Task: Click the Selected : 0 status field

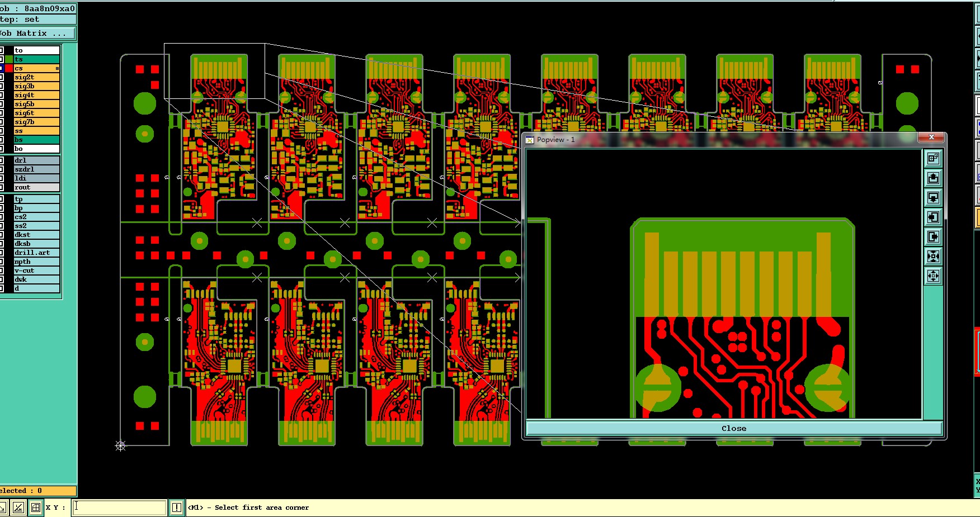Action: pyautogui.click(x=37, y=491)
